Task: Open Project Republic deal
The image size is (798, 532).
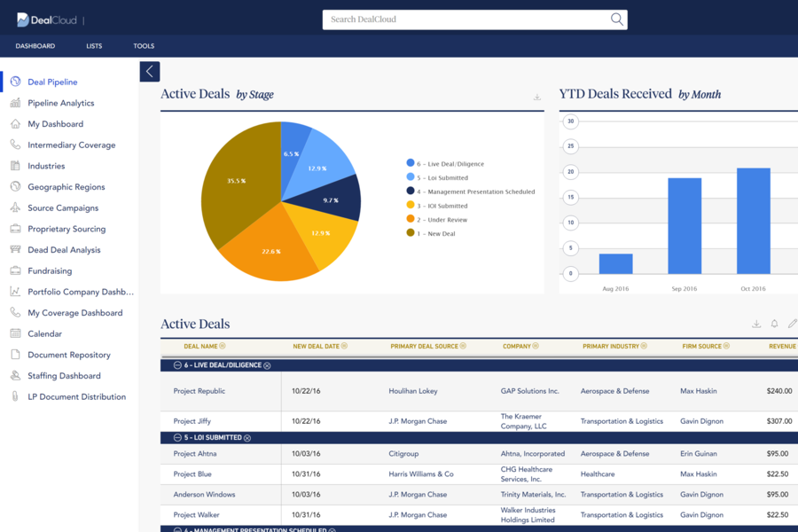Action: [199, 391]
